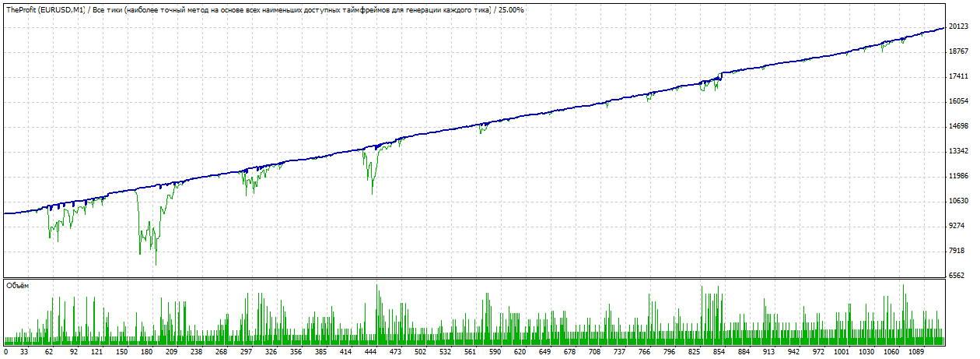
Task: Click the 6562 bottom axis value
Action: [x=959, y=276]
